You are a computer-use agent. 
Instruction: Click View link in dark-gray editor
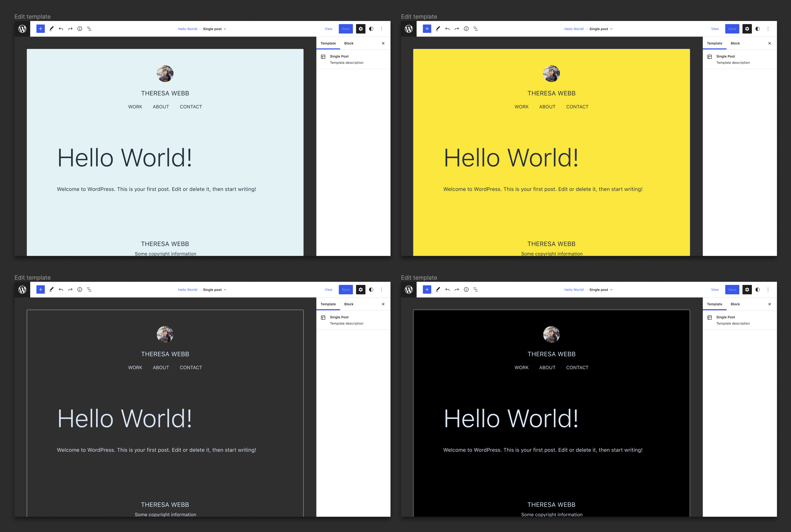tap(328, 289)
